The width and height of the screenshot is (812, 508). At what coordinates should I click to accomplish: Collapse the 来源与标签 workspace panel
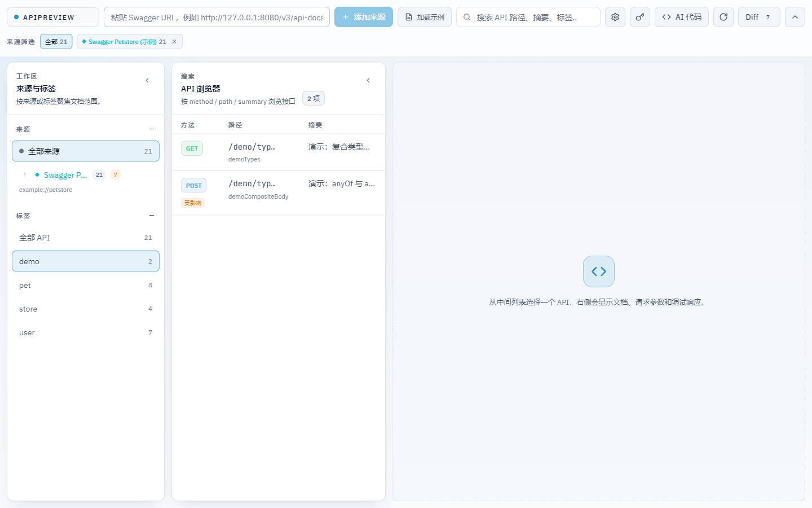pos(147,81)
